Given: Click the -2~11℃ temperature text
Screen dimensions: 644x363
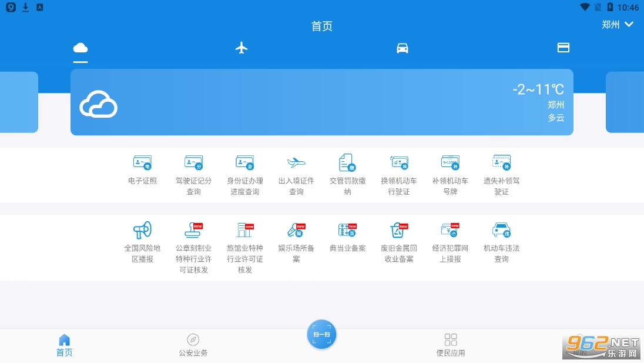Looking at the screenshot, I should click(x=538, y=89).
